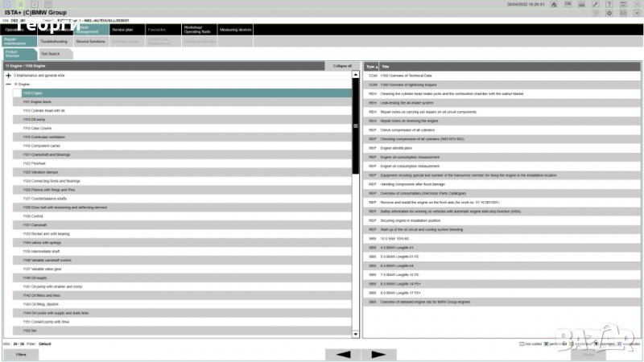The height and width of the screenshot is (362, 644).
Task: Click the Collapse all button
Action: (x=341, y=66)
